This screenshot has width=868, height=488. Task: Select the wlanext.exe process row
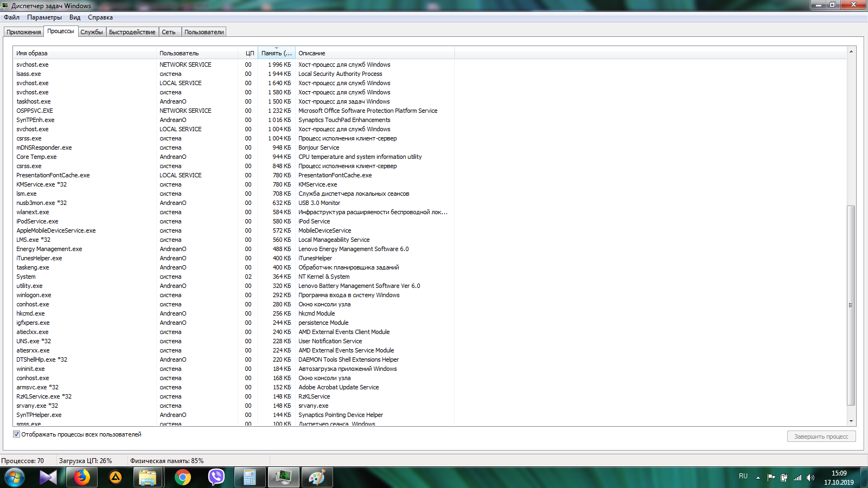click(233, 212)
